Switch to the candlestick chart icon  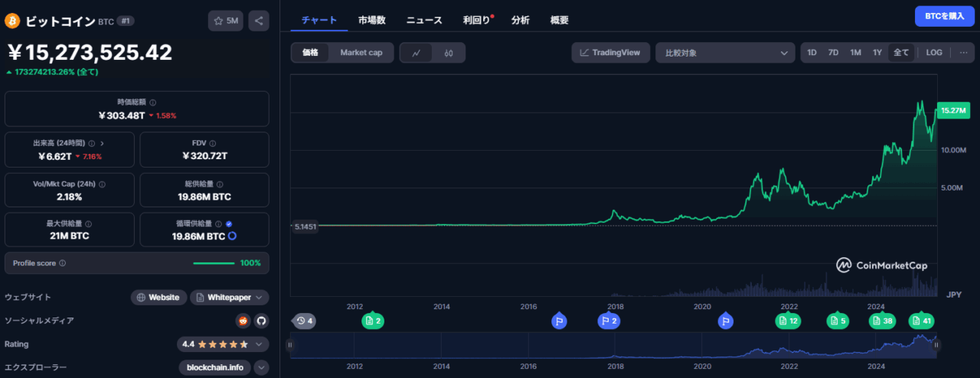(x=449, y=53)
